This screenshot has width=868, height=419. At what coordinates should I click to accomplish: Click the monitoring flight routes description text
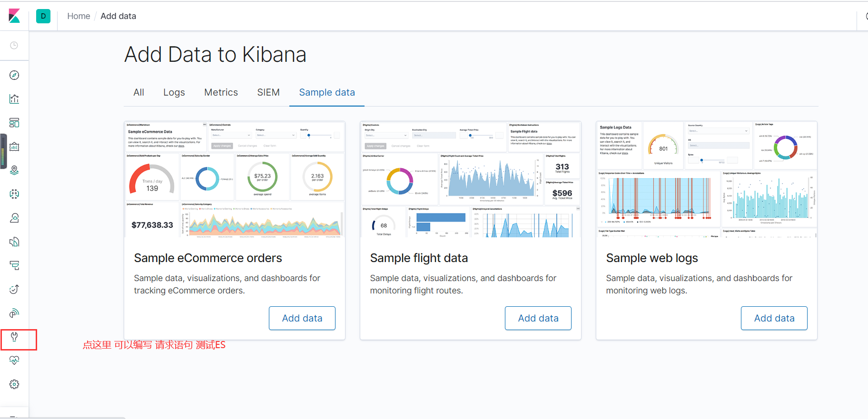point(463,284)
